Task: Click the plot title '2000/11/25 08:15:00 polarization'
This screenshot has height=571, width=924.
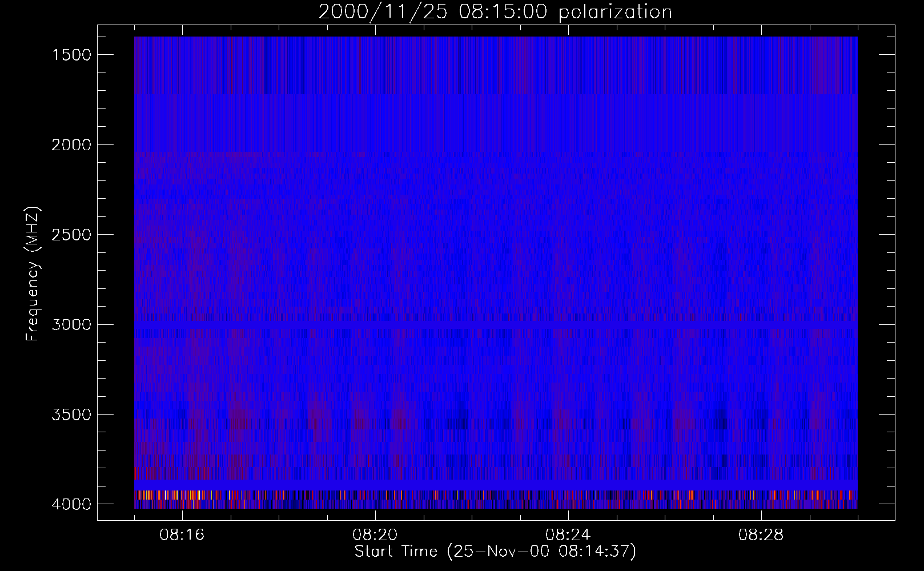Action: pyautogui.click(x=495, y=12)
